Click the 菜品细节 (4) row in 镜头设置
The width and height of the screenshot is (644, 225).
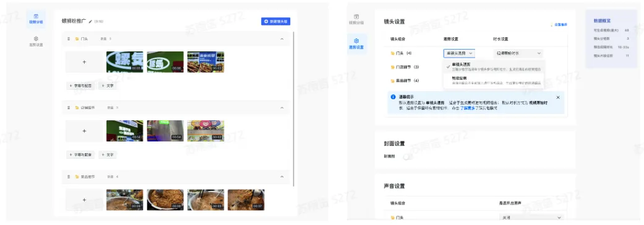point(405,81)
